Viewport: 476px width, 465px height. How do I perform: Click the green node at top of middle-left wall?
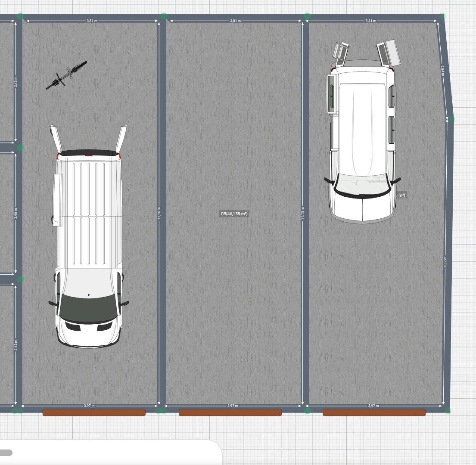(x=163, y=16)
